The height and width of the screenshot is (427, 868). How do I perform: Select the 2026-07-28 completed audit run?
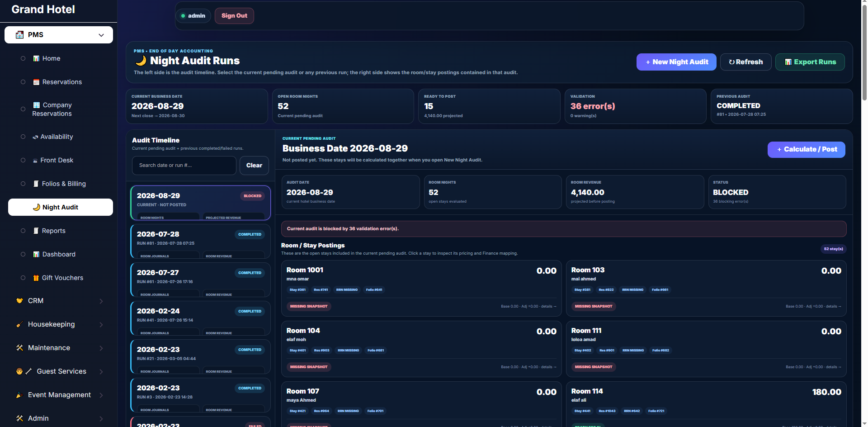point(200,242)
